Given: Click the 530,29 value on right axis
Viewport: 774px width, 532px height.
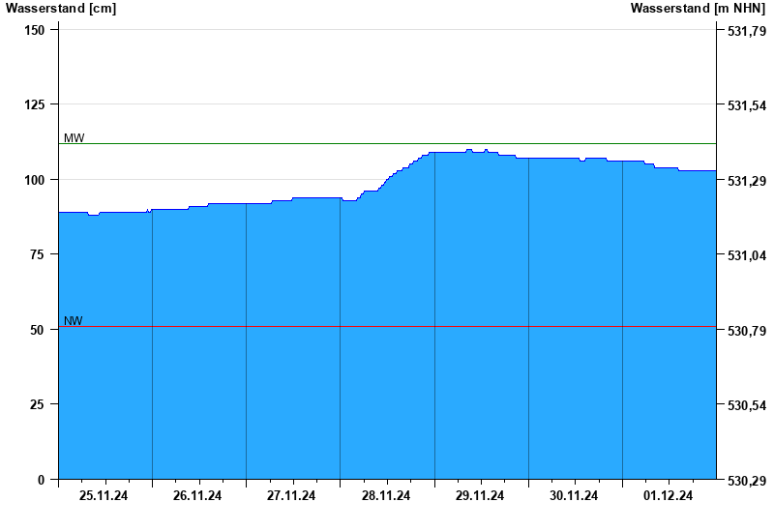Looking at the screenshot, I should tap(747, 481).
